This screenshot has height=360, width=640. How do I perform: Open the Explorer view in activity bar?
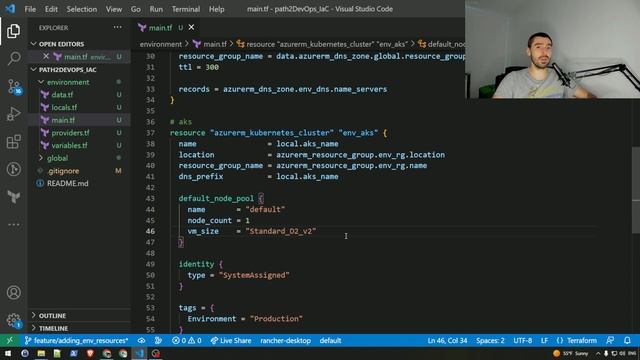pos(13,31)
